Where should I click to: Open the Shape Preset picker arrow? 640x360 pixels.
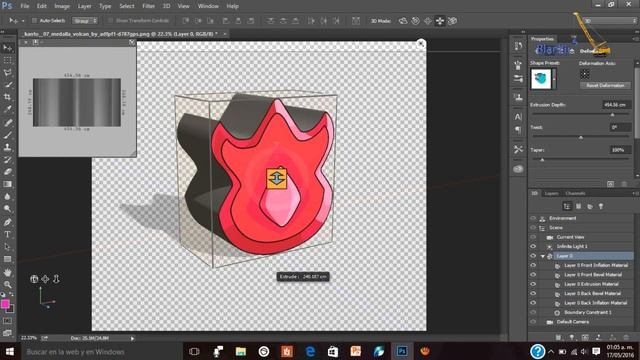click(x=554, y=79)
